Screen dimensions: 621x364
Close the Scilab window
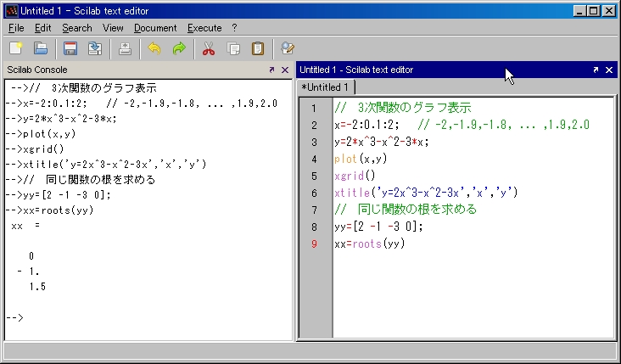pyautogui.click(x=609, y=11)
